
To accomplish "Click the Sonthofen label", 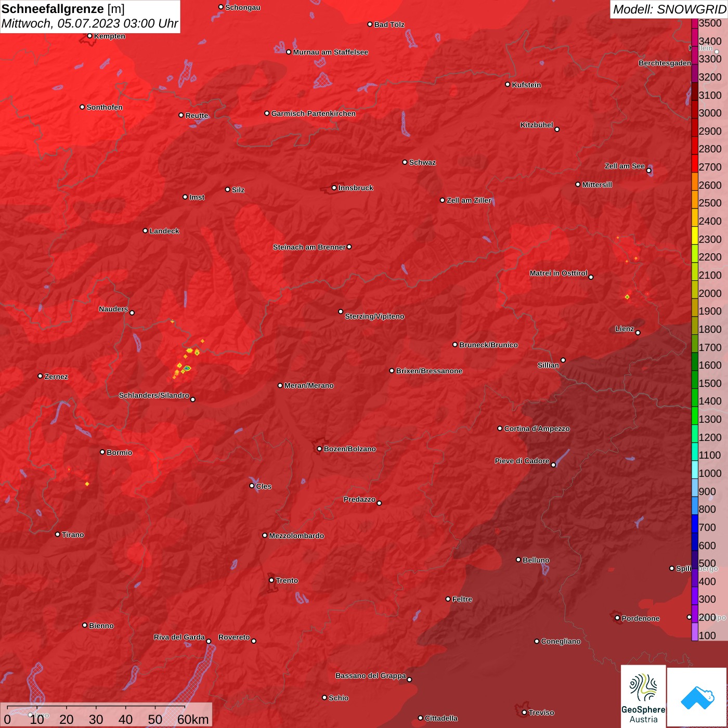I will tap(105, 107).
